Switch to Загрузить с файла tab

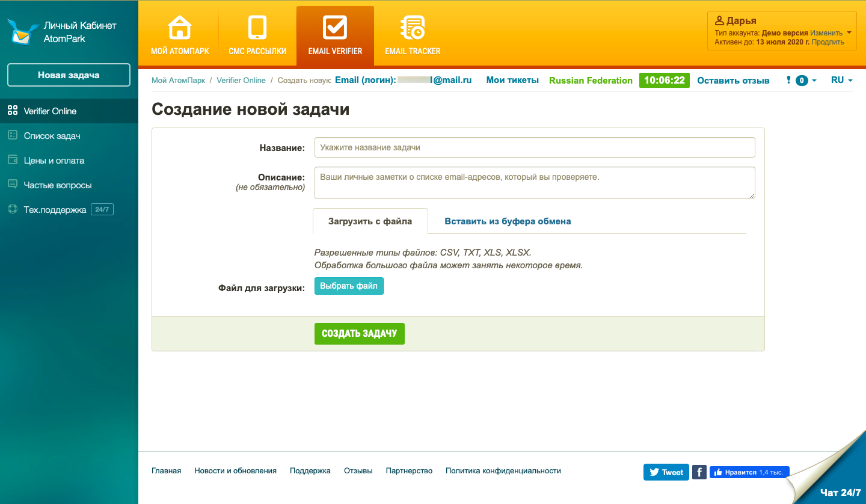(x=370, y=221)
